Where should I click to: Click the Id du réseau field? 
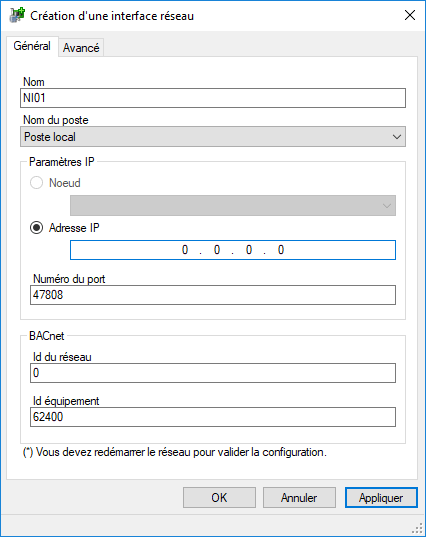pos(213,373)
